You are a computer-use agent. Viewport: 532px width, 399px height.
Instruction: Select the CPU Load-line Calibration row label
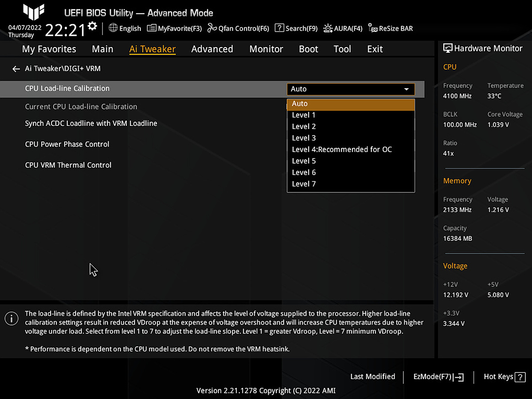pyautogui.click(x=67, y=89)
